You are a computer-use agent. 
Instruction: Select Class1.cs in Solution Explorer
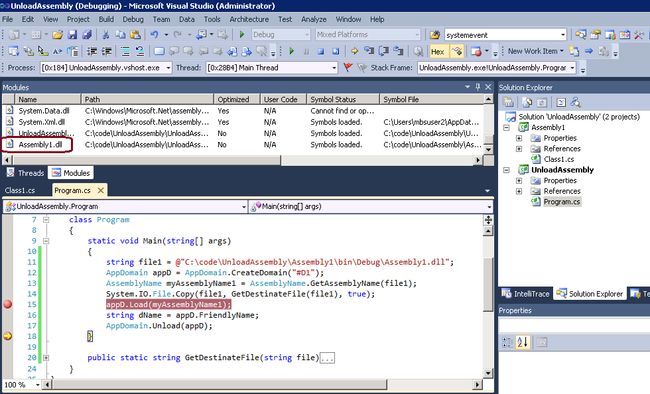tap(558, 159)
